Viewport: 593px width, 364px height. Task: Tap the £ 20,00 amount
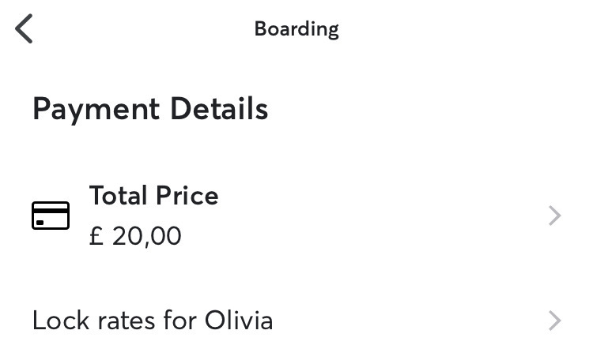tap(135, 236)
